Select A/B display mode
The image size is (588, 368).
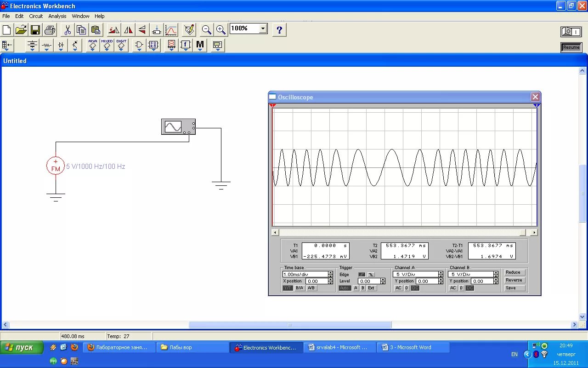point(311,288)
